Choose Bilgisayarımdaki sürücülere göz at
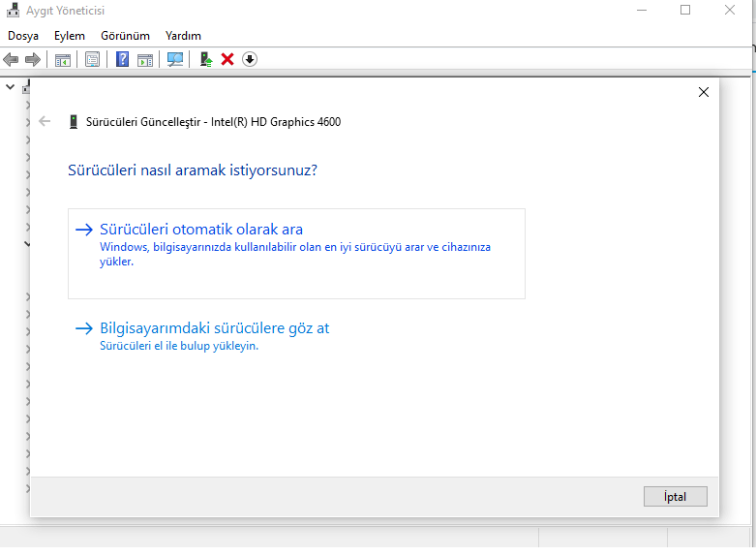This screenshot has width=756, height=556. [214, 328]
